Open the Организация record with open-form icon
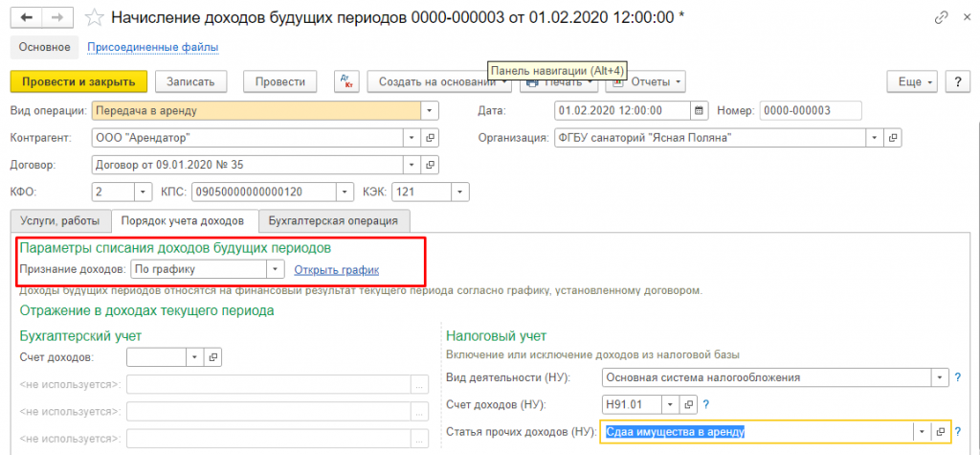This screenshot has height=455, width=980. coord(894,137)
